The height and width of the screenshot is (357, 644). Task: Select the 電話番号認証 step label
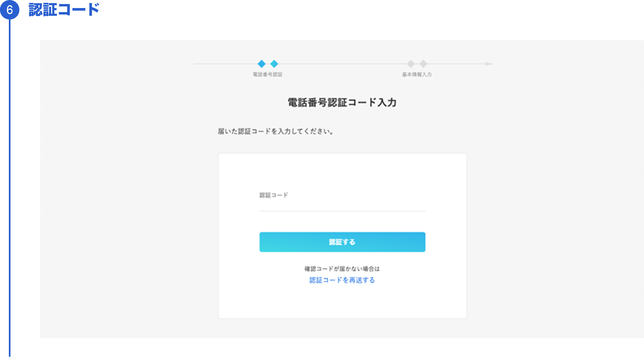point(268,74)
